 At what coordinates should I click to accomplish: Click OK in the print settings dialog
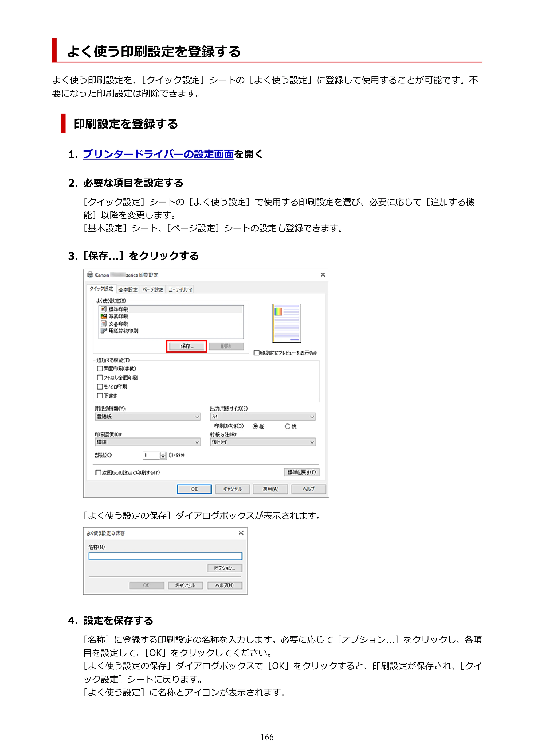tap(194, 489)
